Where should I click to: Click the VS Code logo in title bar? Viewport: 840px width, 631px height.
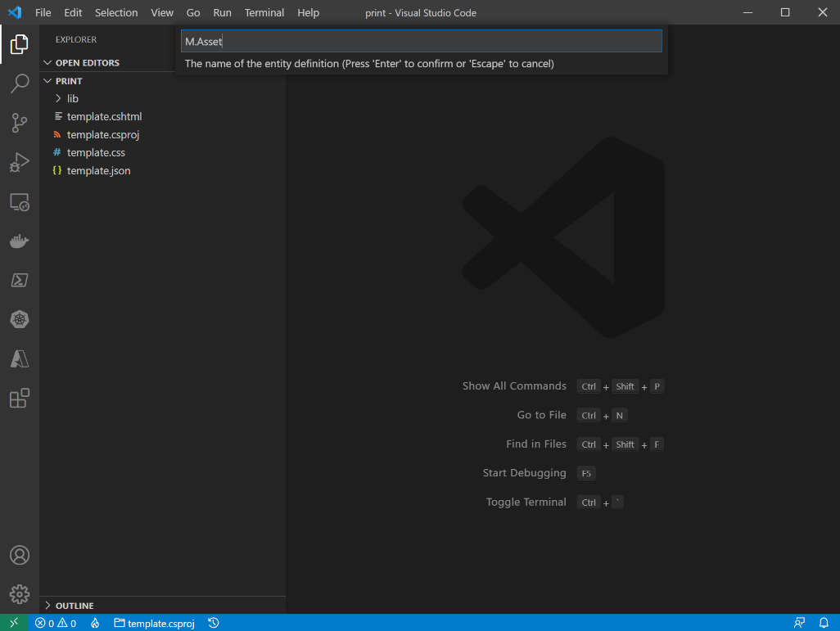click(x=15, y=12)
